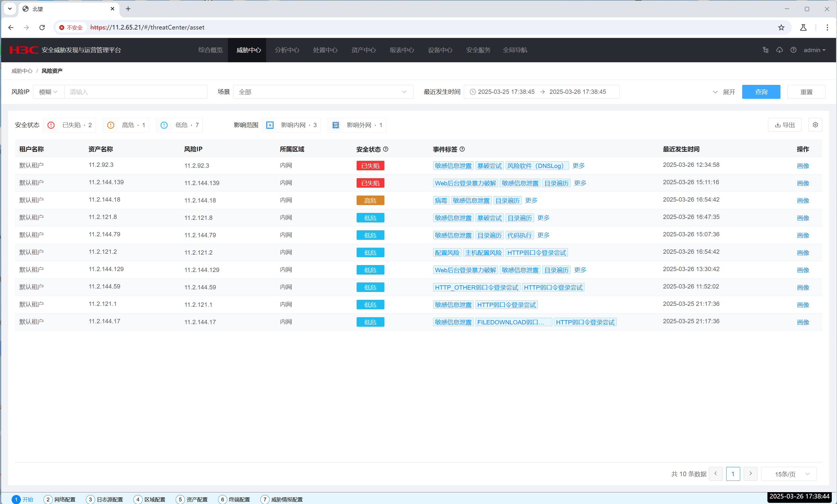Screen dimensions: 837x504
Task: Open the 设备中心 menu
Action: [440, 50]
